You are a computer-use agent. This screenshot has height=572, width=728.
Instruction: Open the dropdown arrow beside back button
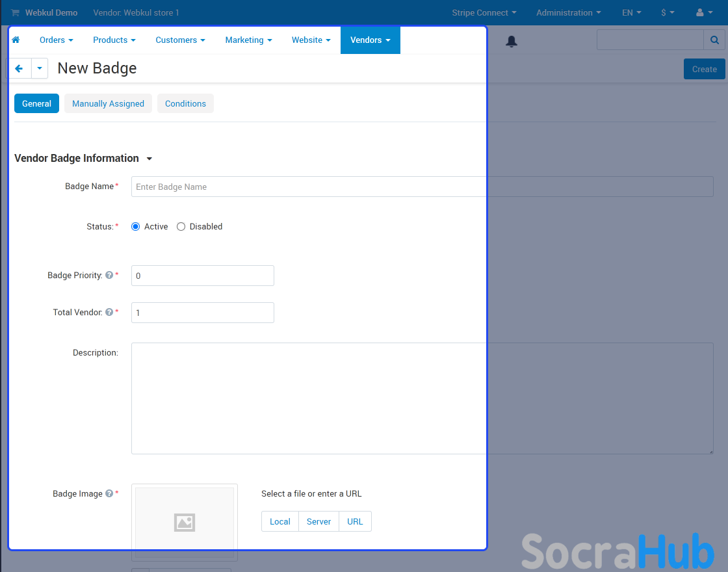(40, 68)
